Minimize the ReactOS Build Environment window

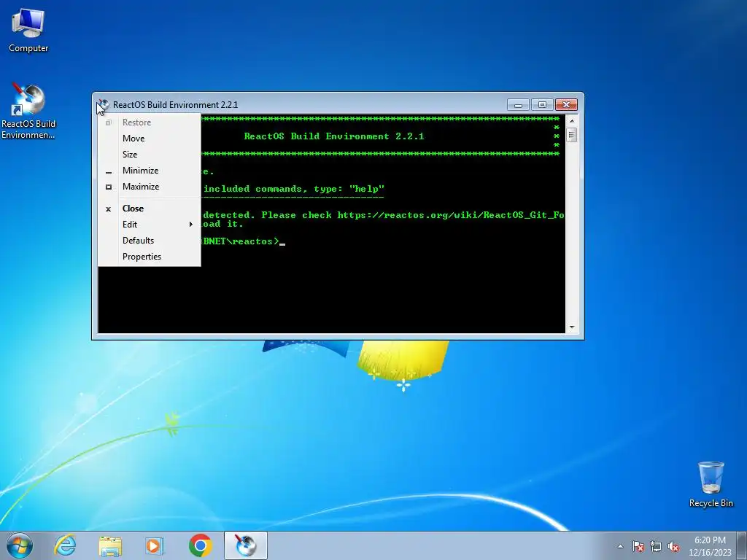(519, 105)
